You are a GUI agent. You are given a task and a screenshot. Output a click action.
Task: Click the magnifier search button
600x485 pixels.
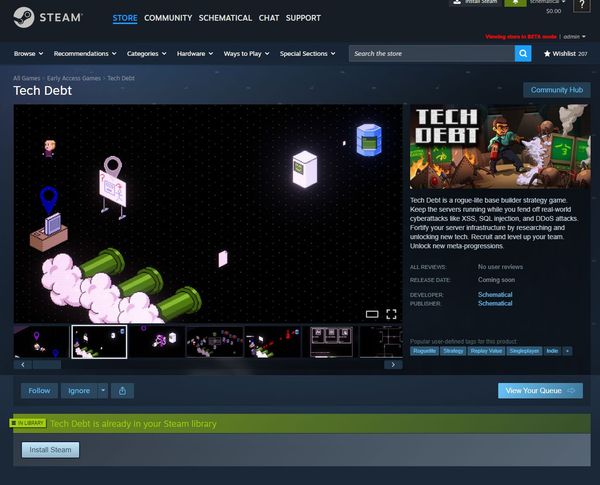pyautogui.click(x=523, y=54)
